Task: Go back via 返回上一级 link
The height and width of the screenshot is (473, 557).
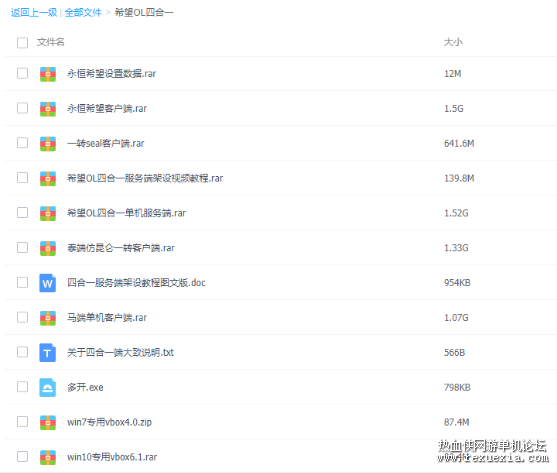Action: point(34,13)
